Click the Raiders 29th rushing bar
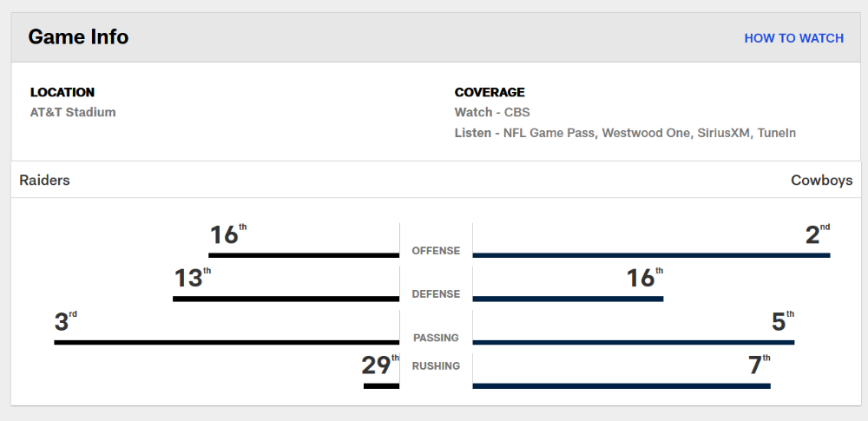This screenshot has height=421, width=868. click(x=381, y=386)
